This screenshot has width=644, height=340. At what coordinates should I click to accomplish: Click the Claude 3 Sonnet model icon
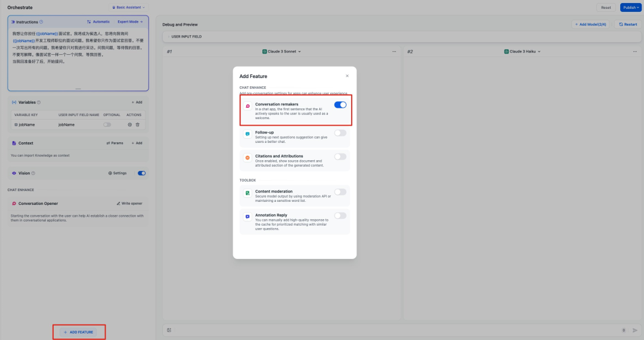tap(265, 52)
